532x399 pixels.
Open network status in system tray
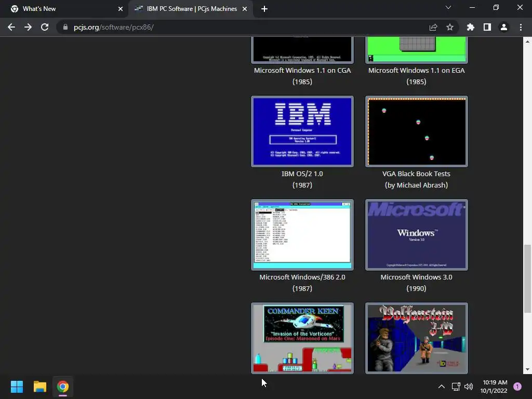click(x=456, y=387)
